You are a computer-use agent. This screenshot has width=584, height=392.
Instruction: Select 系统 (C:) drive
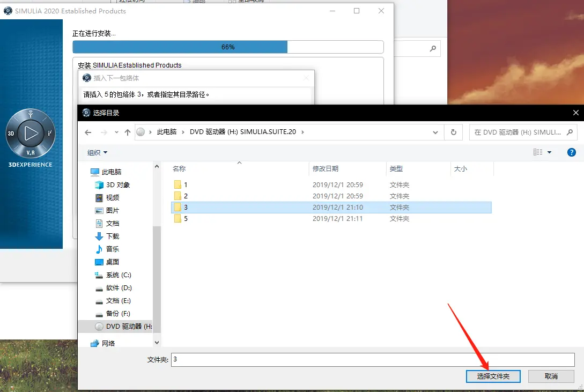(113, 275)
